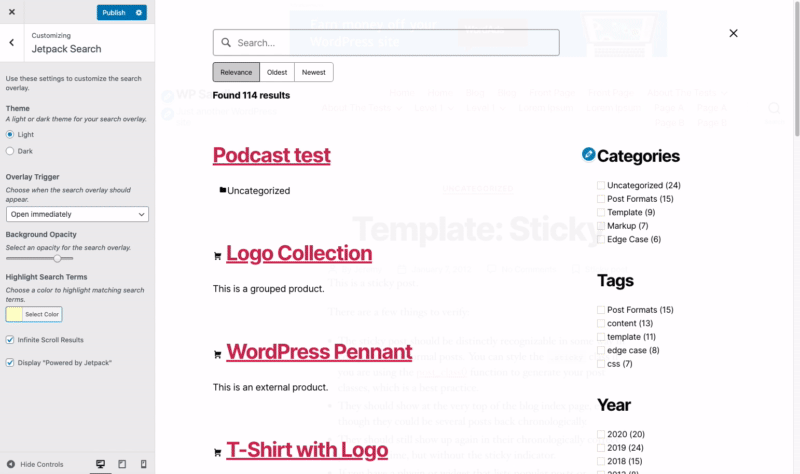Image resolution: width=800 pixels, height=474 pixels.
Task: Open the Logo Collection result
Action: point(299,254)
